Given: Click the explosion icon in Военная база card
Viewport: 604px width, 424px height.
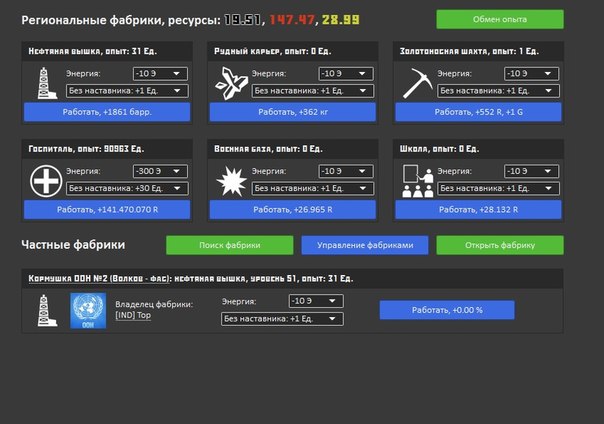Looking at the screenshot, I should pyautogui.click(x=232, y=181).
